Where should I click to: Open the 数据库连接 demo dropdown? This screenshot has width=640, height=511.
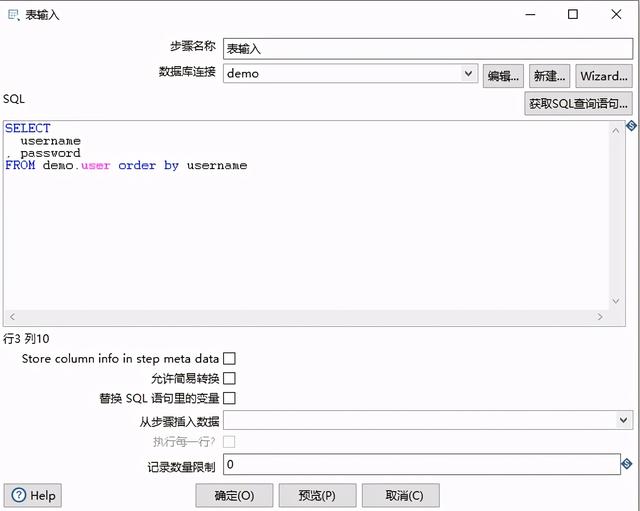tap(468, 73)
